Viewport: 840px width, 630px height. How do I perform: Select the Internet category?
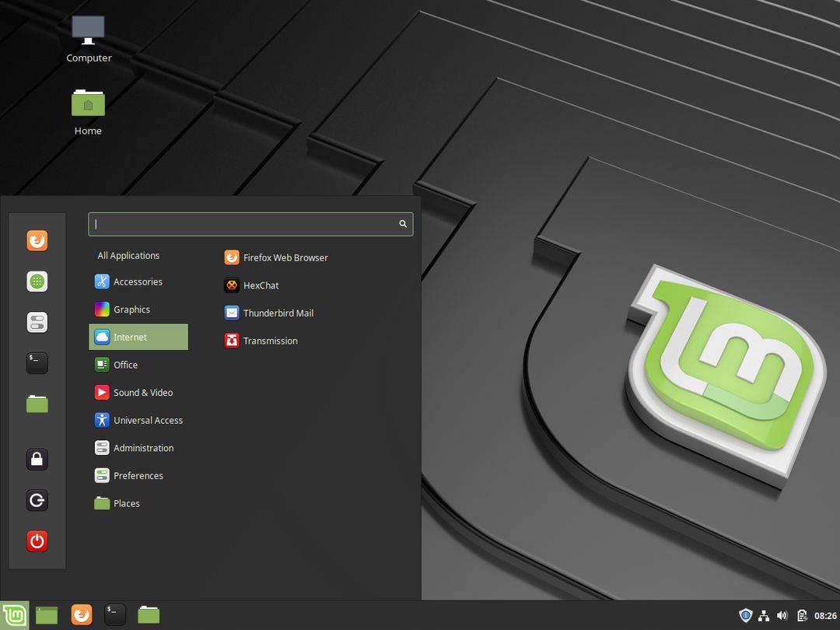(x=129, y=337)
